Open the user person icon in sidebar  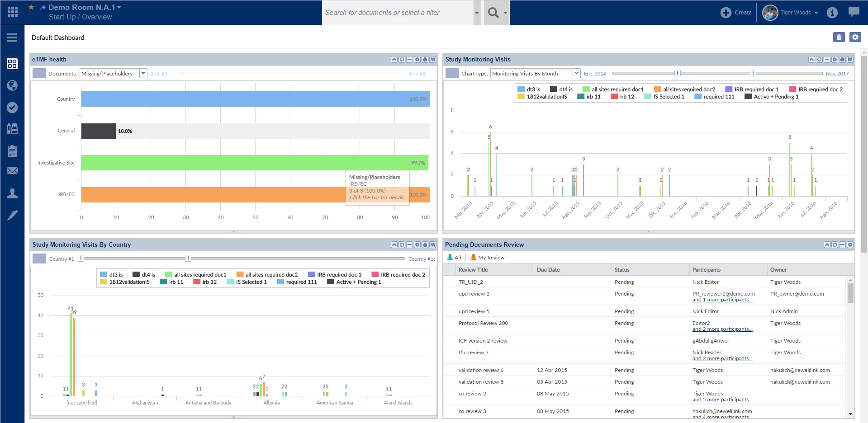click(12, 193)
